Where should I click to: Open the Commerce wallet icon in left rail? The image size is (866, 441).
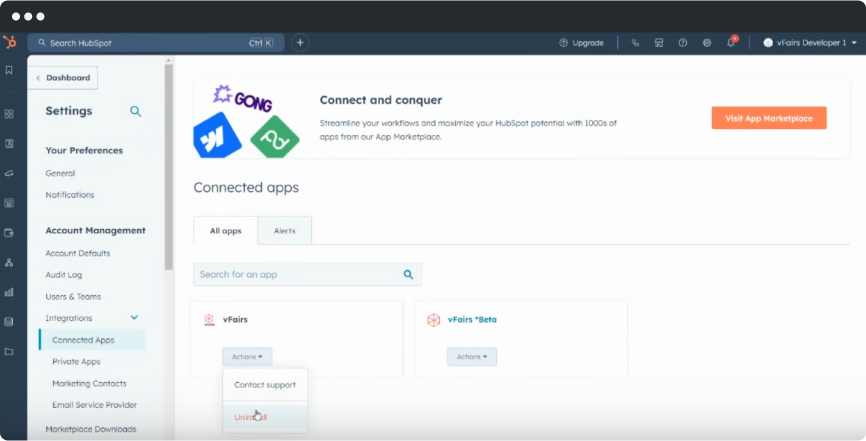9,233
